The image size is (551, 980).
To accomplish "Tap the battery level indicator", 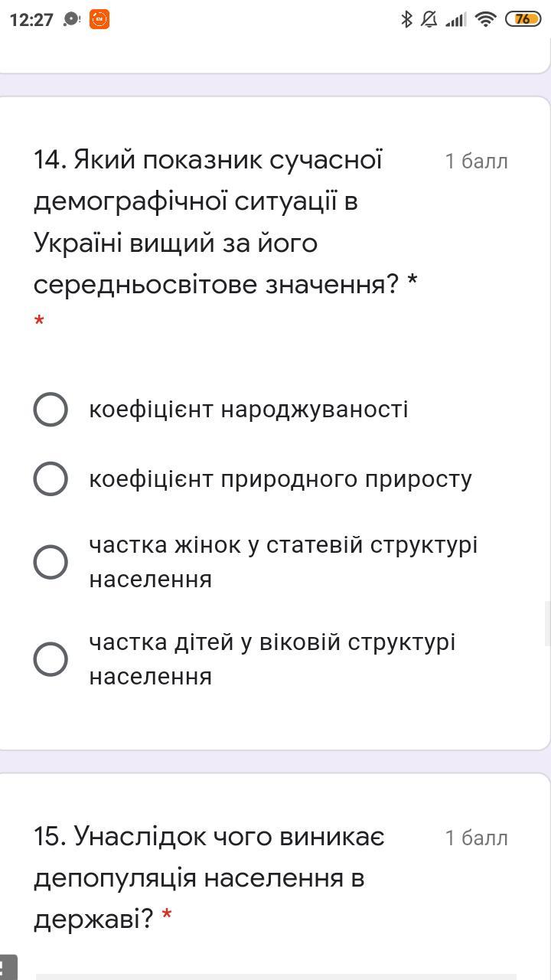I will tap(523, 19).
